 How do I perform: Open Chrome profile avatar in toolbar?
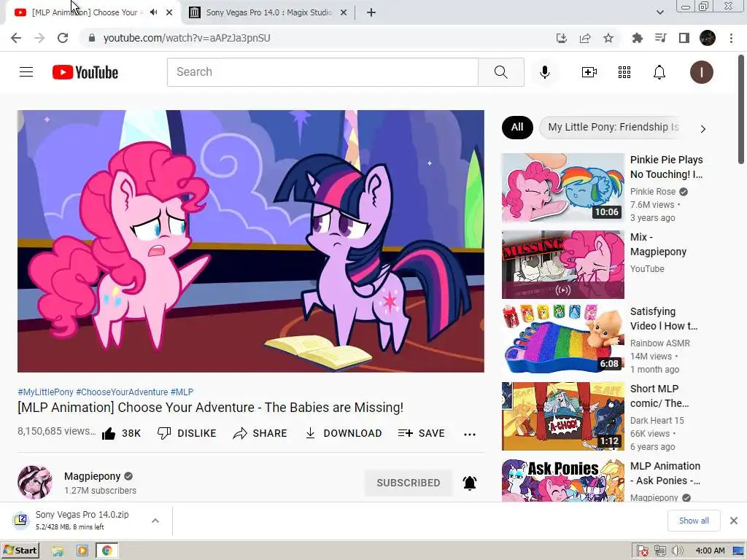(x=708, y=38)
